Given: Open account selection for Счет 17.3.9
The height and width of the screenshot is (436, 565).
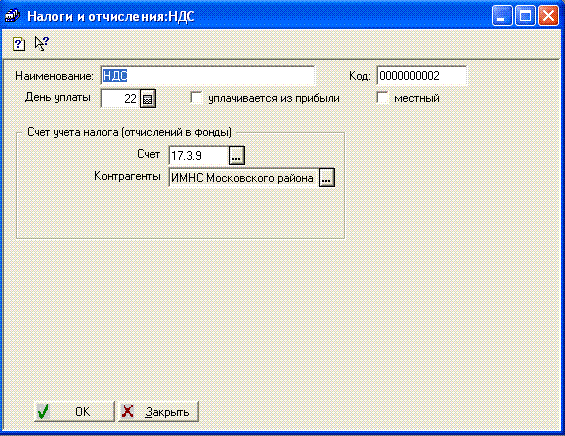Looking at the screenshot, I should point(237,156).
